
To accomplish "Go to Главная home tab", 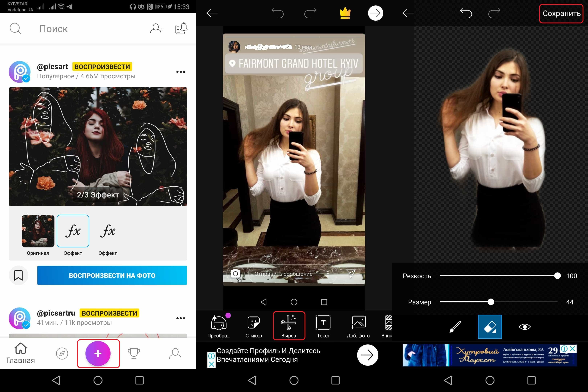I will [21, 353].
